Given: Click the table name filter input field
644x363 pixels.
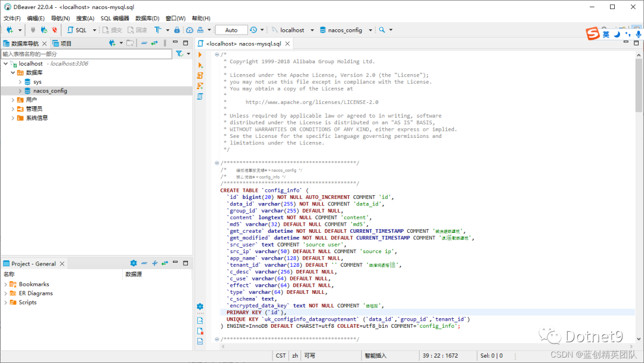Looking at the screenshot, I should [x=86, y=54].
